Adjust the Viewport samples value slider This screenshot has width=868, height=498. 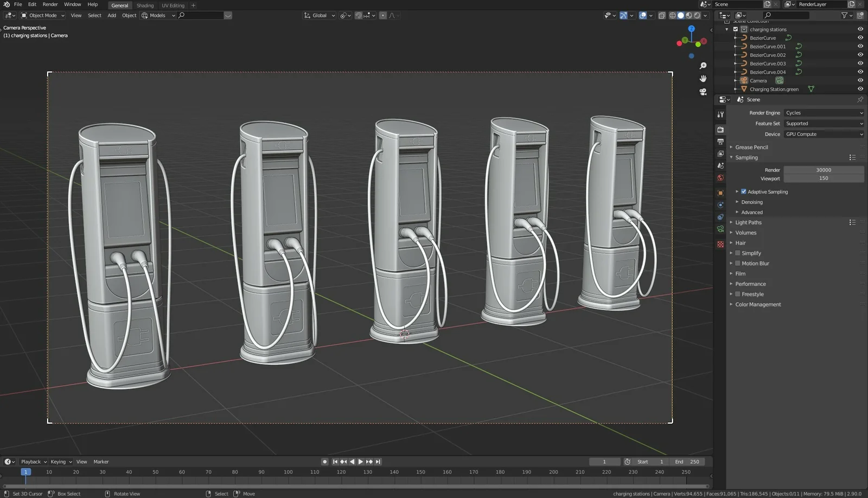824,178
